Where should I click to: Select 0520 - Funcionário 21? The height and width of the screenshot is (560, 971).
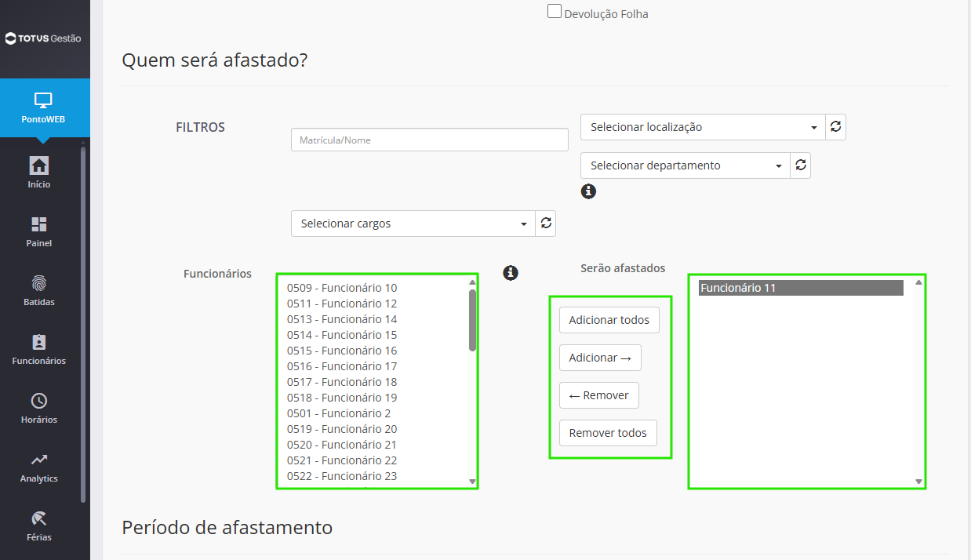[342, 445]
